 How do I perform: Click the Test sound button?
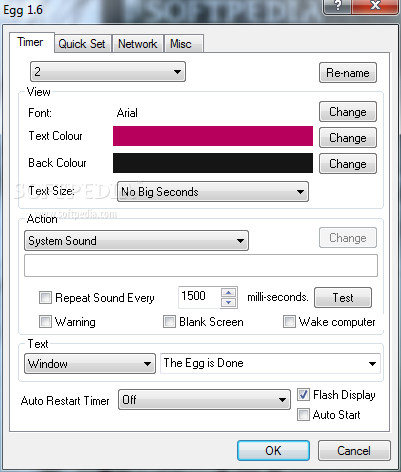(x=343, y=297)
